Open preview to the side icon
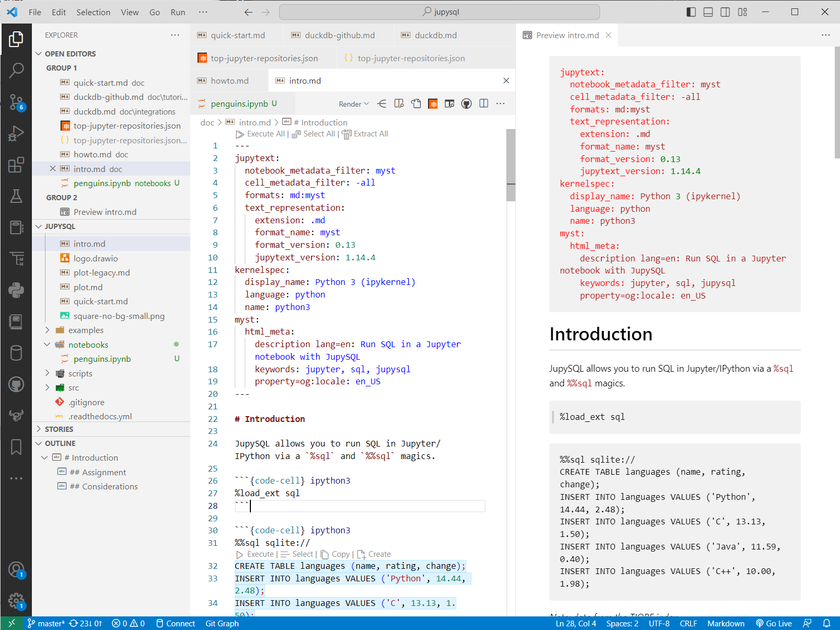840x630 pixels. pos(399,104)
